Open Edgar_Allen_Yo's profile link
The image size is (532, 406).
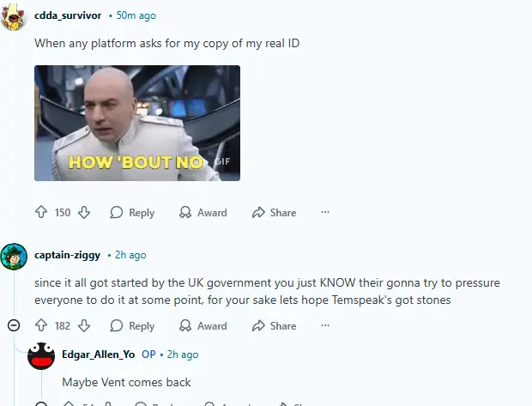99,354
